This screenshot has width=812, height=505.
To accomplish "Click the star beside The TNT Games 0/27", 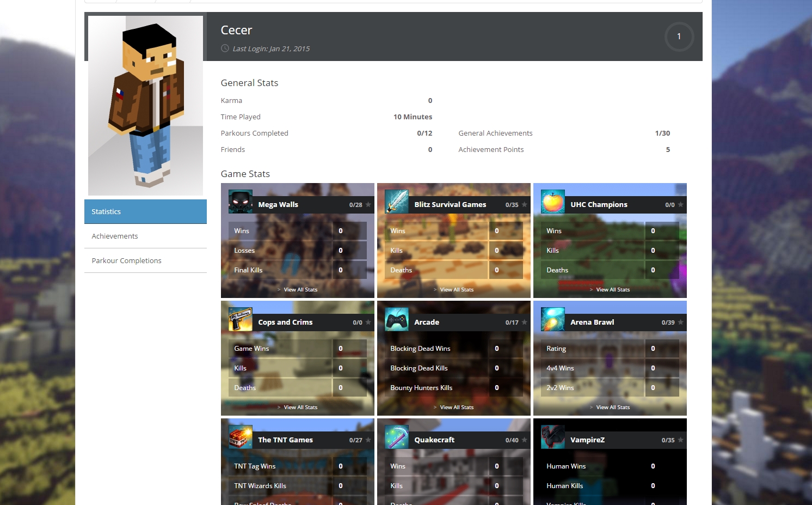I will click(x=368, y=440).
